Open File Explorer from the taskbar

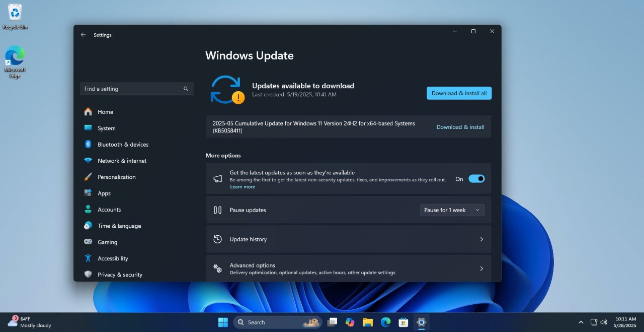(368, 322)
